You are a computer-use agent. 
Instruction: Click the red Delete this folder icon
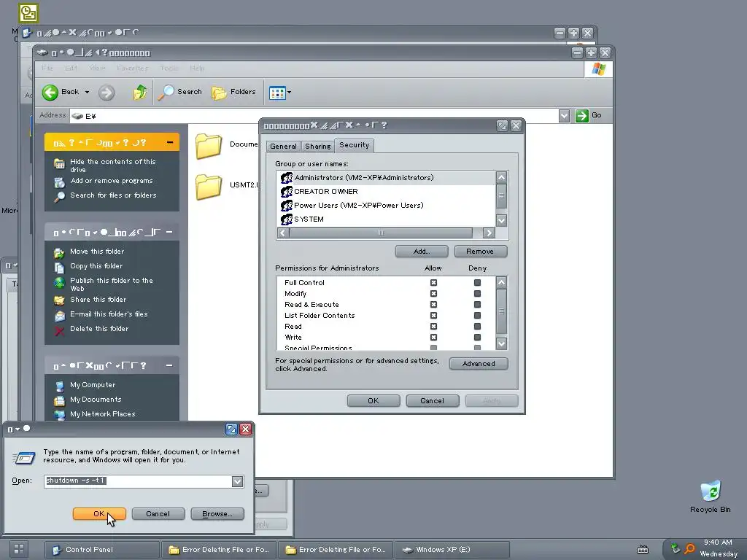tap(59, 330)
